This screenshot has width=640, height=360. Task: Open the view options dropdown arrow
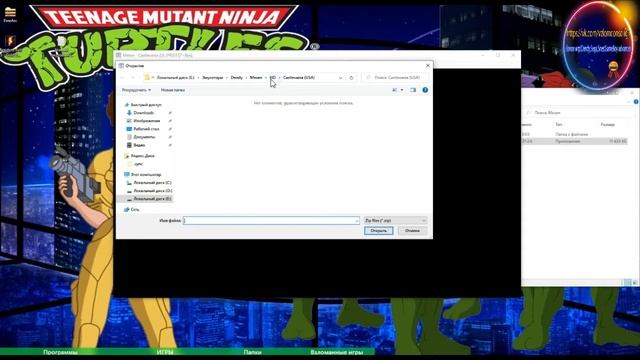[x=402, y=90]
